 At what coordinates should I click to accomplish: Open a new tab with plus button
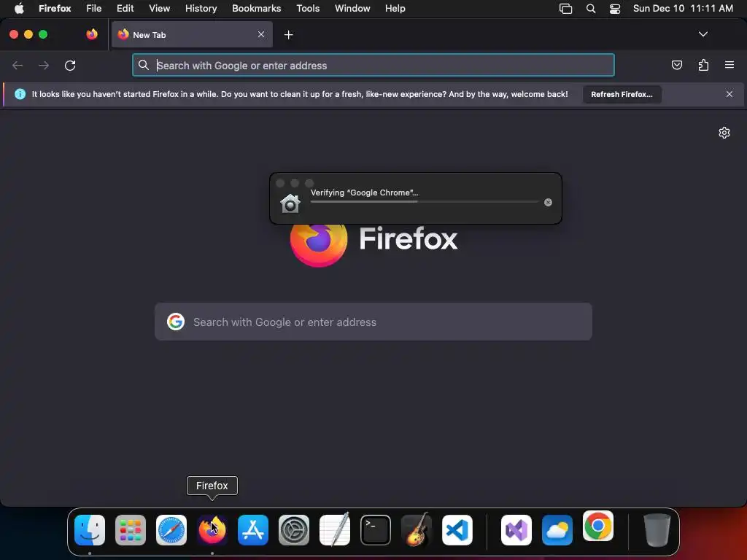click(x=288, y=35)
